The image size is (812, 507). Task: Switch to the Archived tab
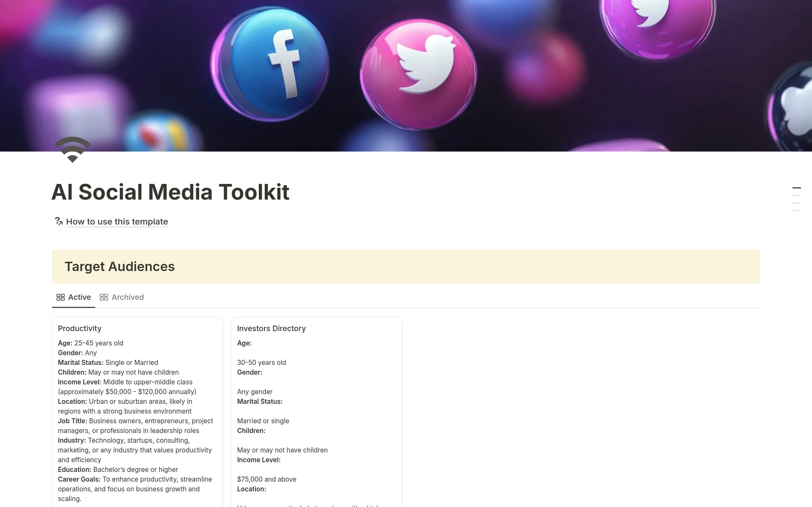127,297
